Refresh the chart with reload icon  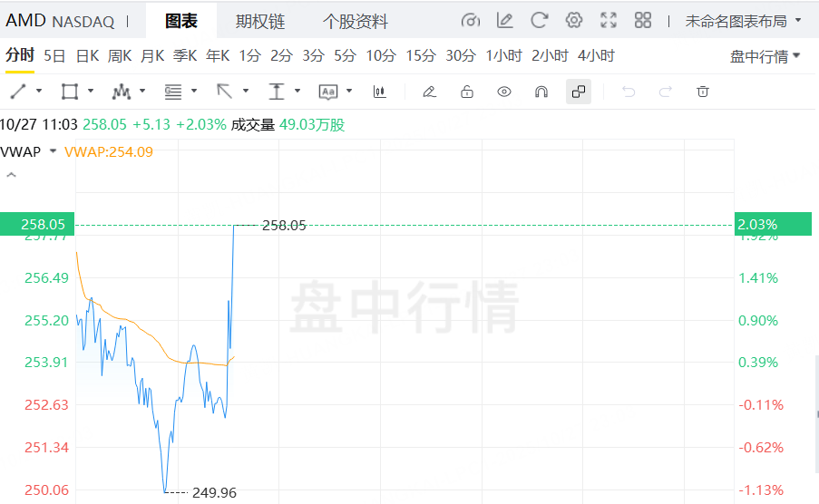click(x=539, y=21)
